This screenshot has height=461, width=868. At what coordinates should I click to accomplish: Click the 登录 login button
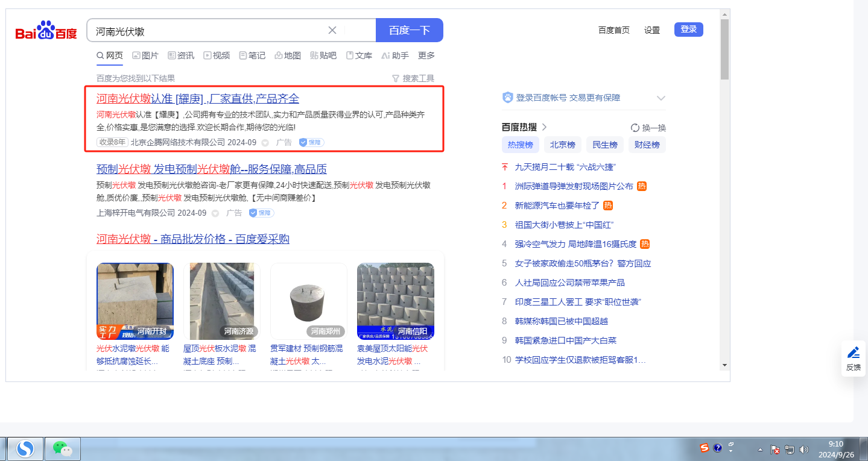689,30
